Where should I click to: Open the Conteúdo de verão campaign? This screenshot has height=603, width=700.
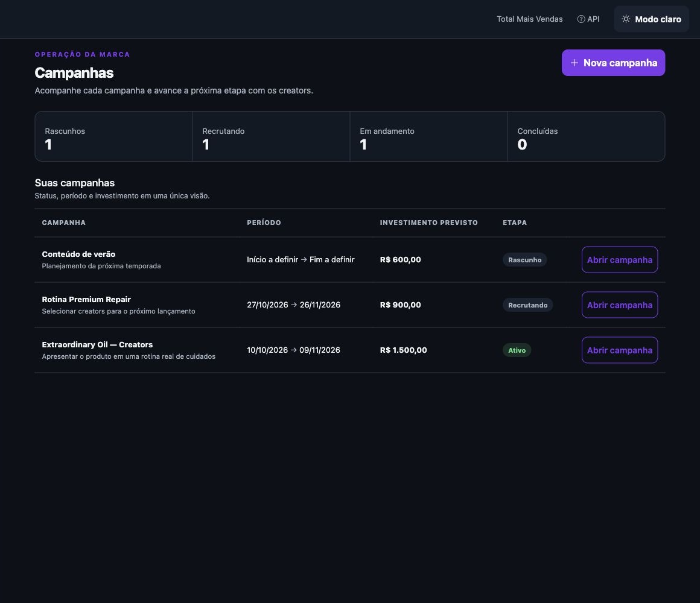click(620, 259)
